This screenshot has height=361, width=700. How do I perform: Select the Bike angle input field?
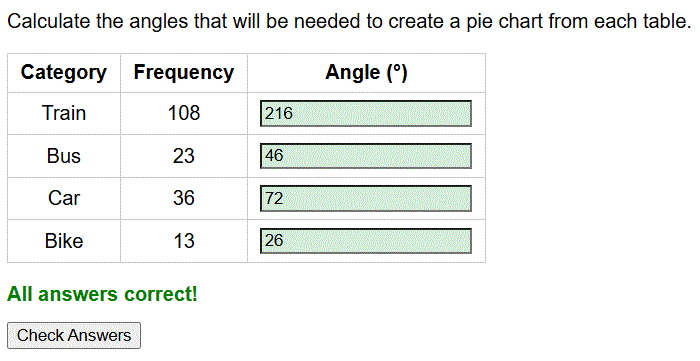[x=366, y=241]
